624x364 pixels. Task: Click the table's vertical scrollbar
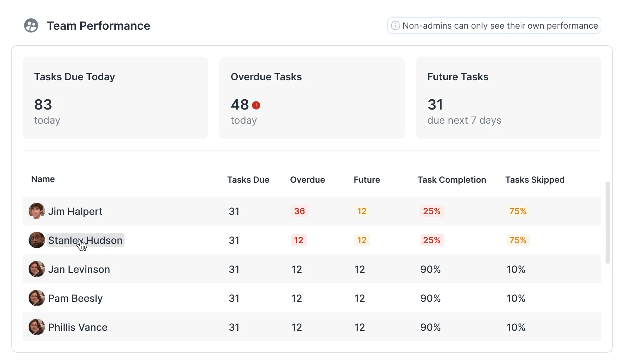pos(608,223)
